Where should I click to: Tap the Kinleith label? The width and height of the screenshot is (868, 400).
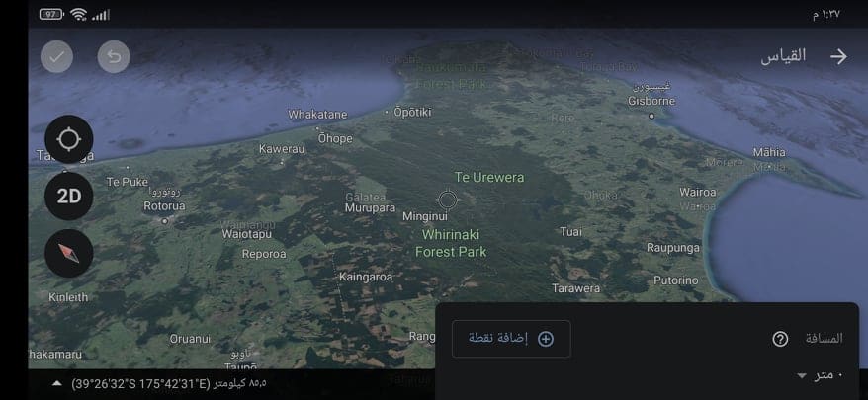tap(68, 297)
